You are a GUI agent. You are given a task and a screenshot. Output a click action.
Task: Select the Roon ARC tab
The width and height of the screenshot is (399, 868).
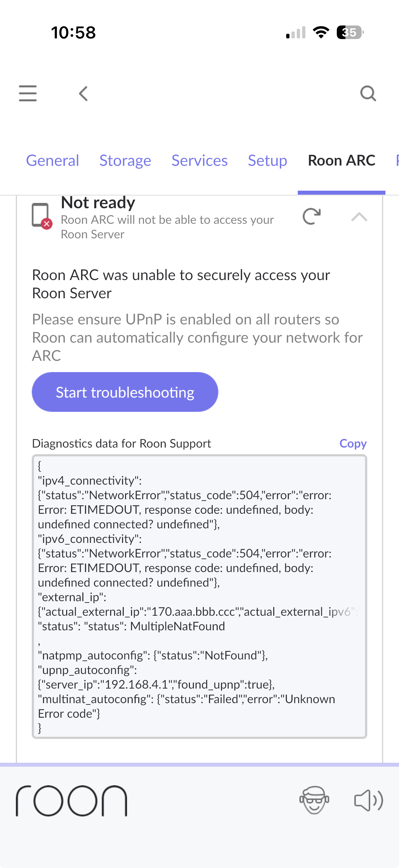[341, 160]
